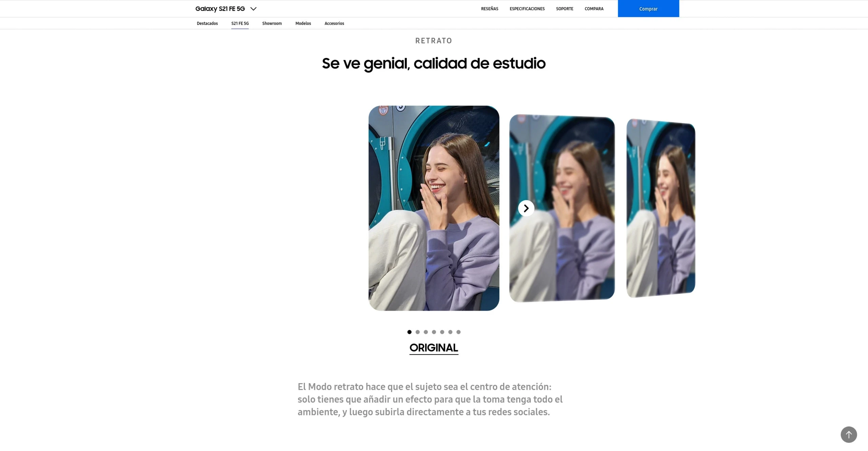Open the ESPECIFICACIONES link
This screenshot has height=451, width=868.
527,9
